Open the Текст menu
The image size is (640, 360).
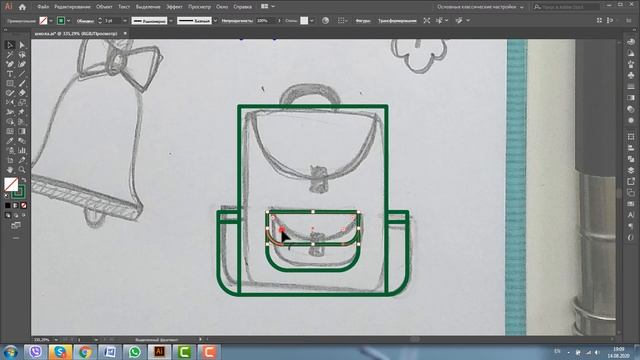pos(124,7)
